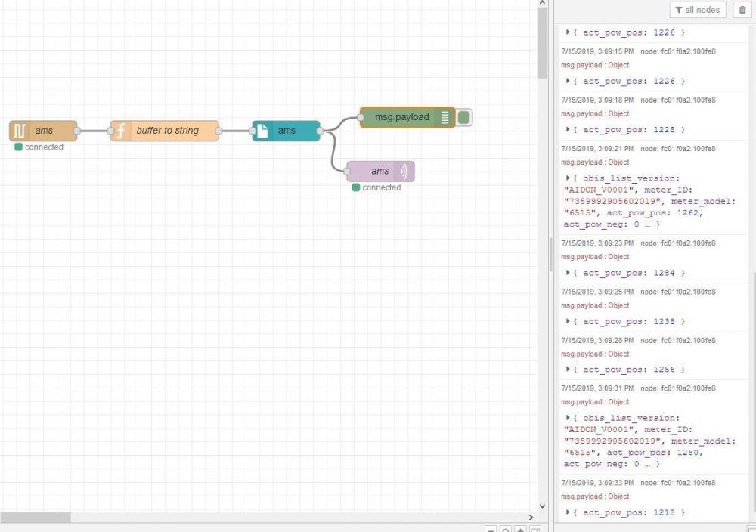This screenshot has height=532, width=756.
Task: Click the vertical scrollbar thumb of the canvas
Action: click(x=542, y=42)
